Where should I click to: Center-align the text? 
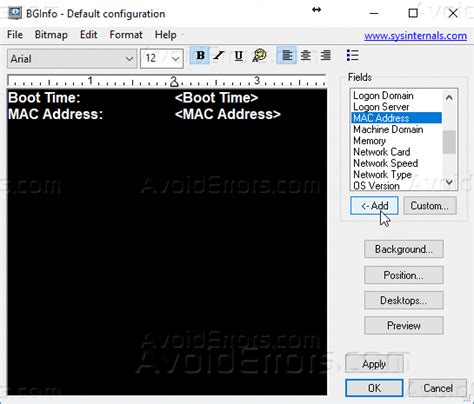pyautogui.click(x=306, y=55)
